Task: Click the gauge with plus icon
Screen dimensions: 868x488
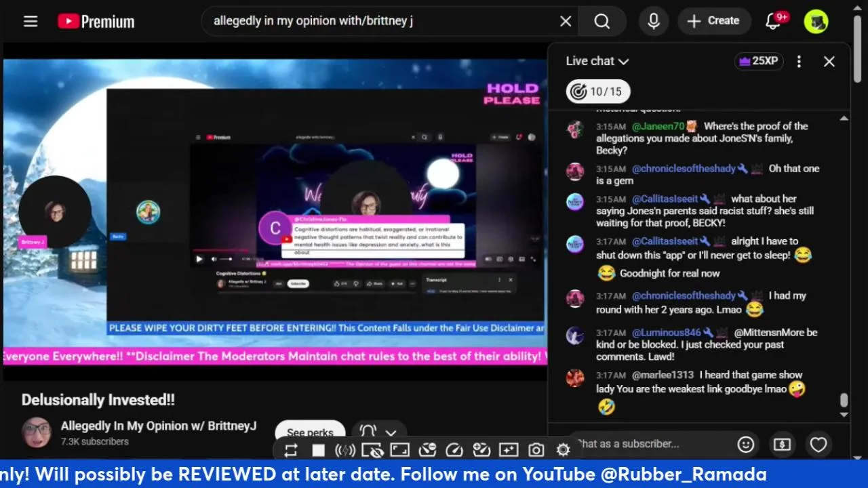Action: pos(481,450)
